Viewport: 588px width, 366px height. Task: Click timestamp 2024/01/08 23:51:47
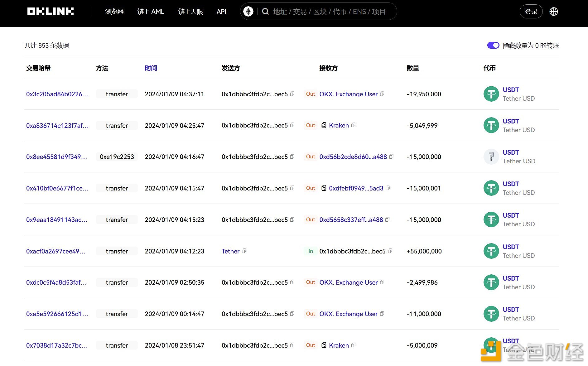tap(174, 345)
